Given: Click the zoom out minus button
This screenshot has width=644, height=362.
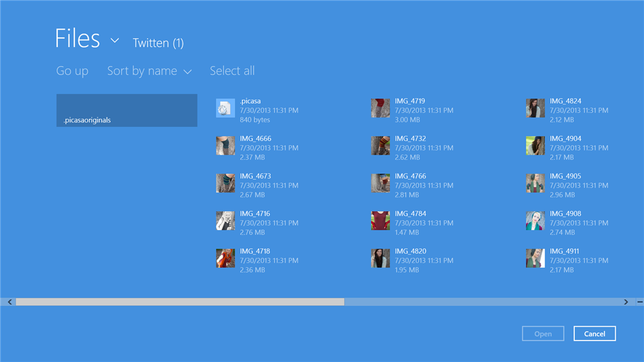Looking at the screenshot, I should [x=640, y=302].
